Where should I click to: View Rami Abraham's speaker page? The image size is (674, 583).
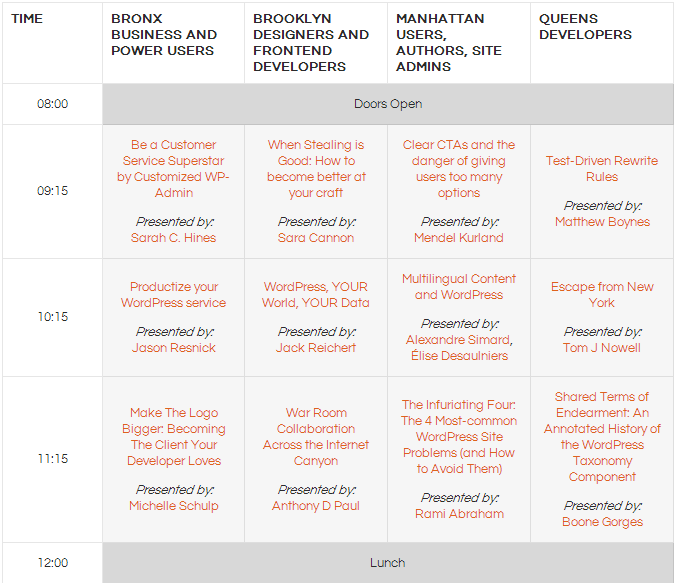459,514
